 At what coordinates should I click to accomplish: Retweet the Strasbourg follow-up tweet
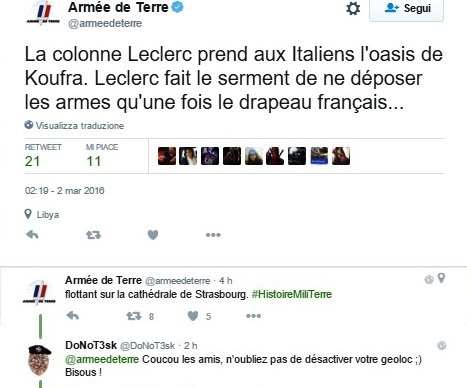[x=134, y=316]
